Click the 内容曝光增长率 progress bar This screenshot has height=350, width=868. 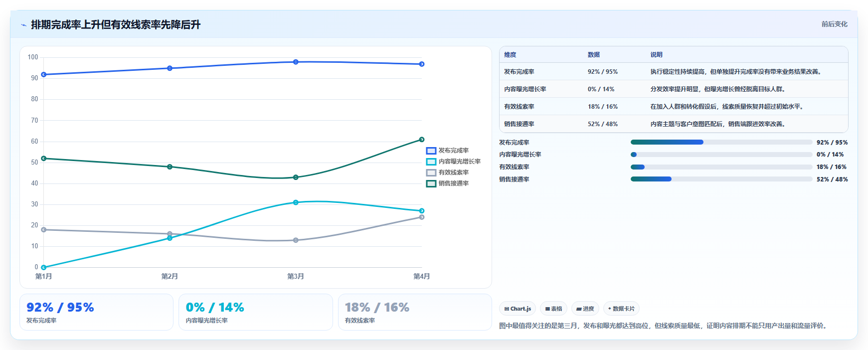click(721, 155)
